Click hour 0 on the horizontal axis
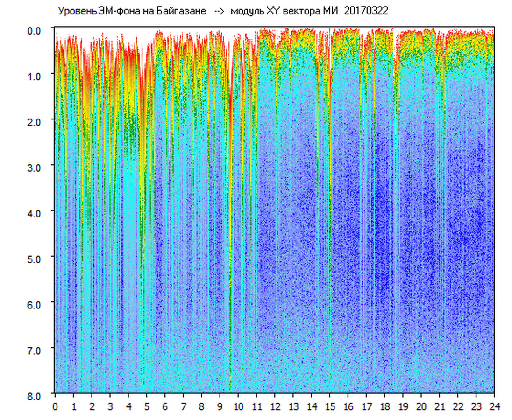Viewport: 512px width, 420px height. tap(55, 406)
